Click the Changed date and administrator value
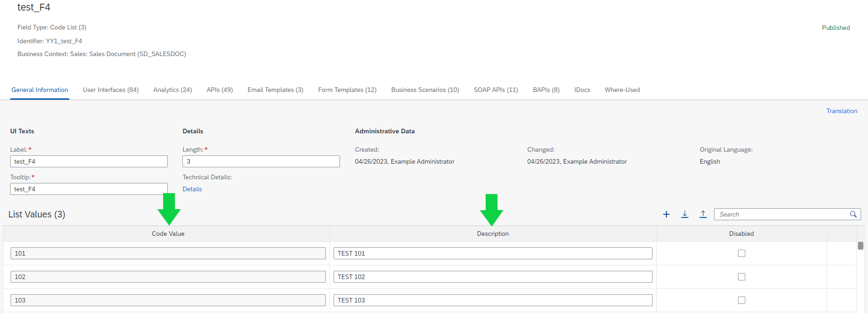868x314 pixels. tap(577, 161)
